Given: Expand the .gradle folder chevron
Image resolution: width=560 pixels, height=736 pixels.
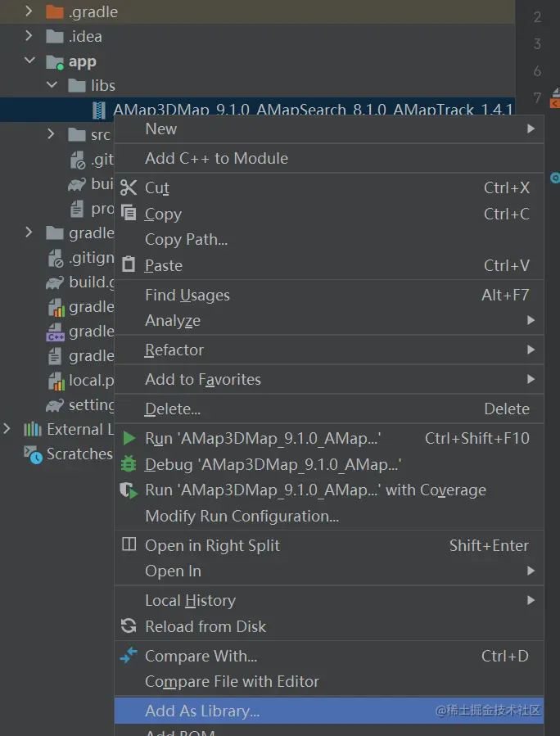Looking at the screenshot, I should click(x=29, y=11).
